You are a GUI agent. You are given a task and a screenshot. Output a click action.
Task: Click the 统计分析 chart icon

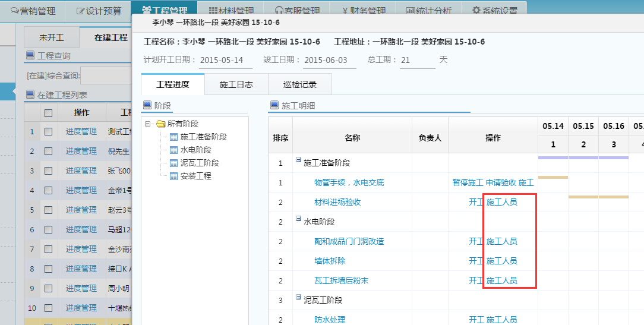coord(411,11)
